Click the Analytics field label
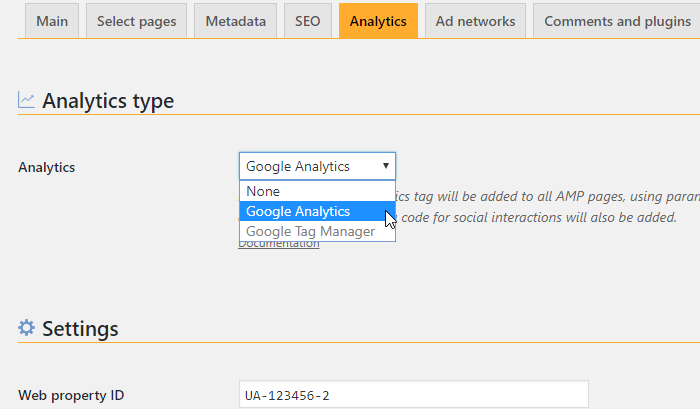Screen dimensions: 700x409 (47, 167)
